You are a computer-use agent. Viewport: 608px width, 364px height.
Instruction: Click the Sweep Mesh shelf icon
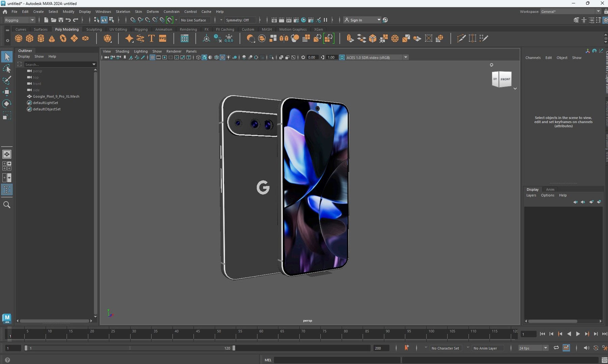point(140,38)
